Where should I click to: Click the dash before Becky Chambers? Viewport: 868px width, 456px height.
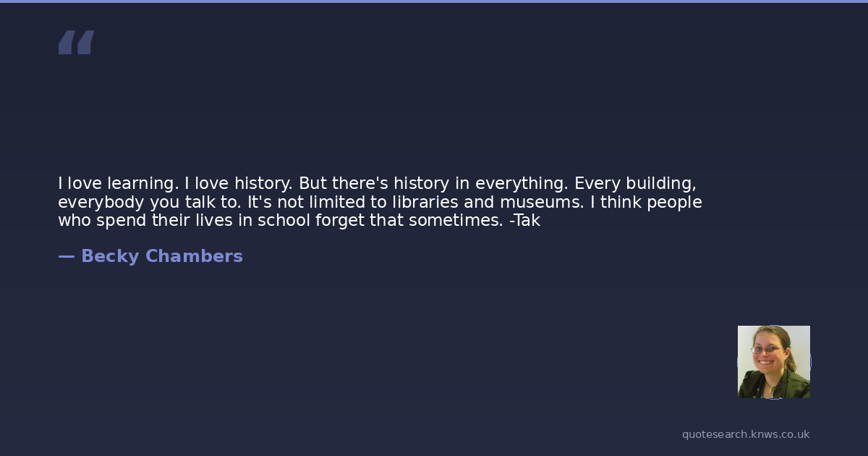click(66, 256)
